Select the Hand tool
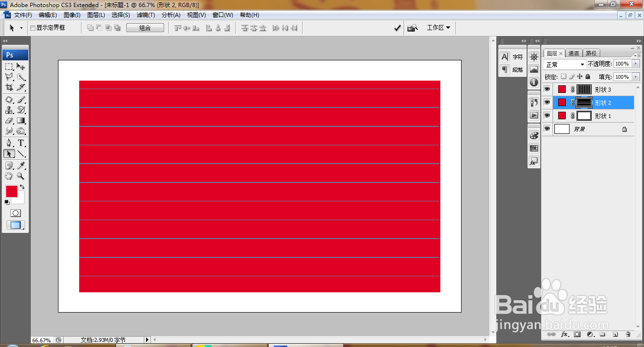644x347 pixels. point(9,176)
